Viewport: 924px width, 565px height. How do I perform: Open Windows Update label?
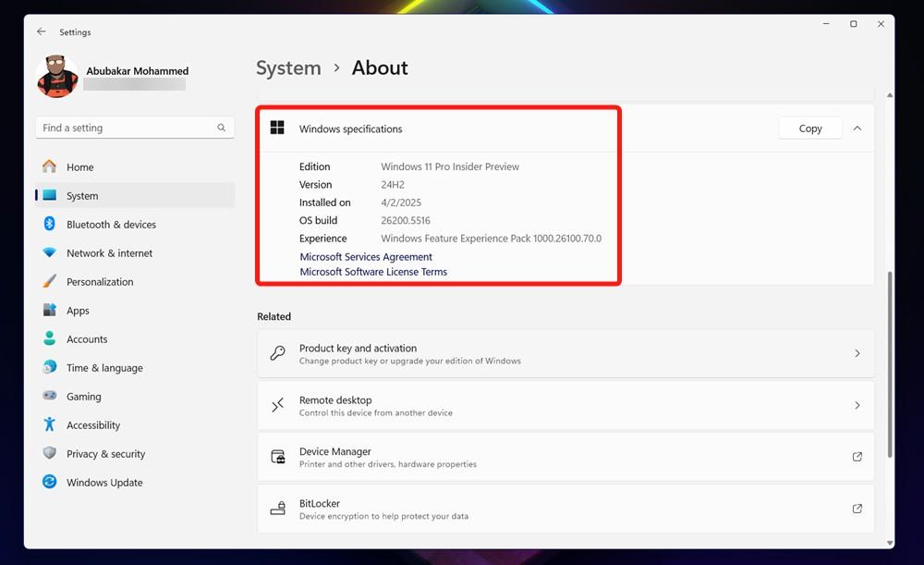[x=104, y=483]
